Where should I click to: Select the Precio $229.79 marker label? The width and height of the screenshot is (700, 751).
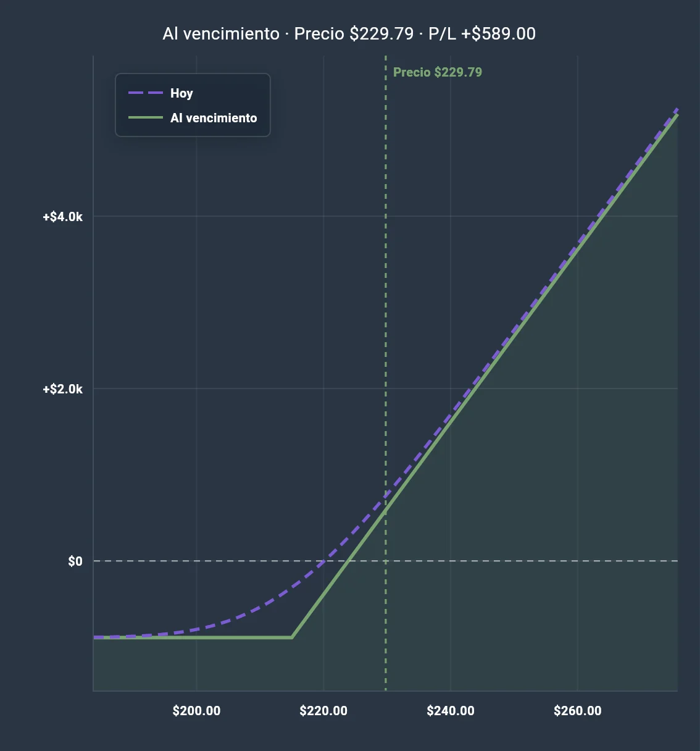point(438,72)
